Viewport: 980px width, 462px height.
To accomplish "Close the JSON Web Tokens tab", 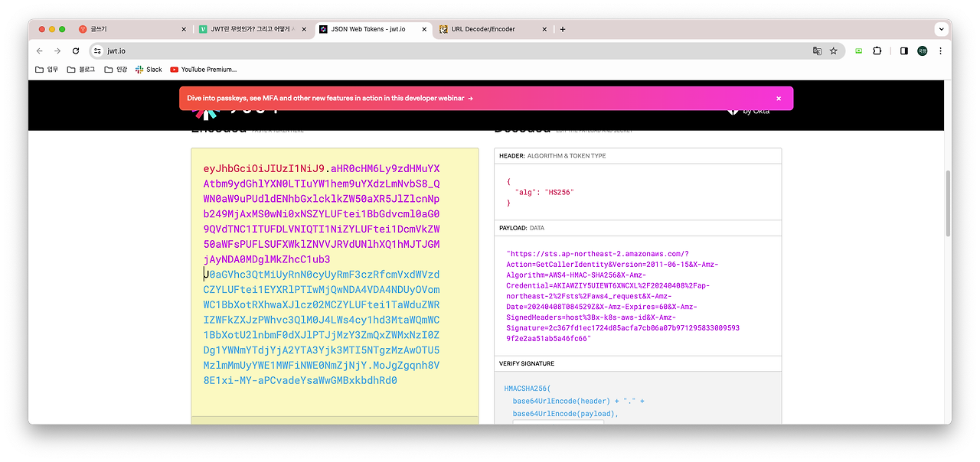I will (425, 29).
